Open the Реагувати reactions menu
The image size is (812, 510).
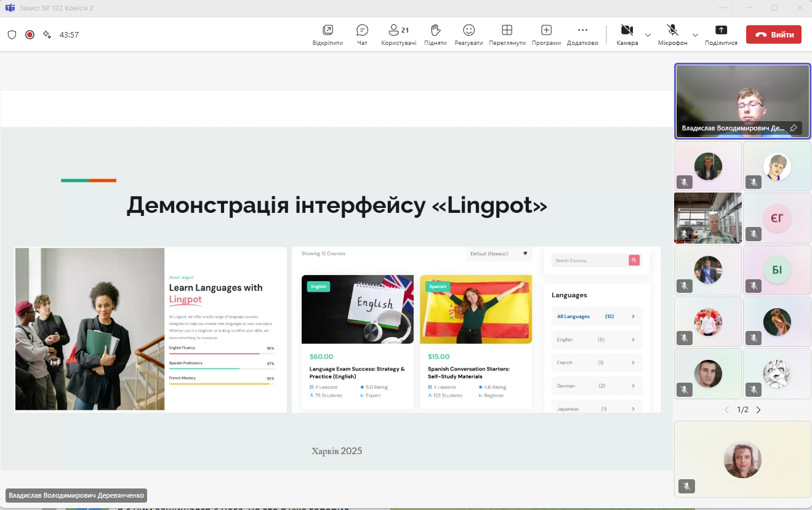click(468, 34)
